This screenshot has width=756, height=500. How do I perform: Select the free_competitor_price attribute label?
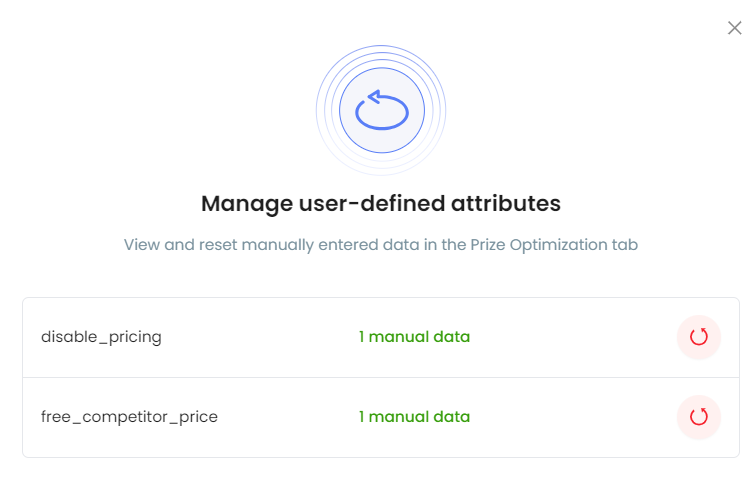pyautogui.click(x=129, y=417)
